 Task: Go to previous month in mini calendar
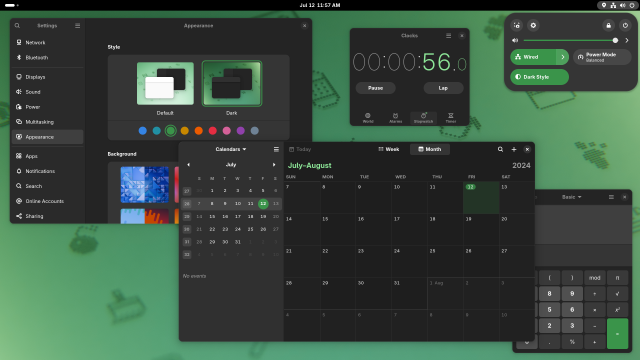188,164
